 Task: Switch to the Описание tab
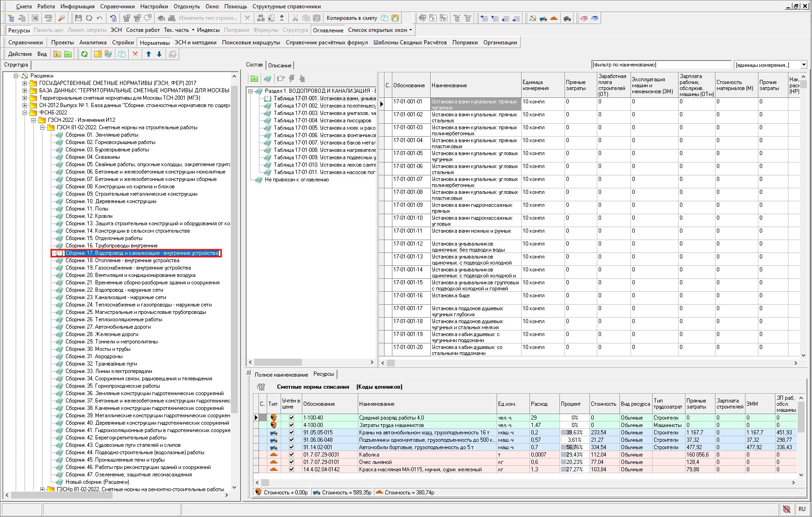click(280, 66)
